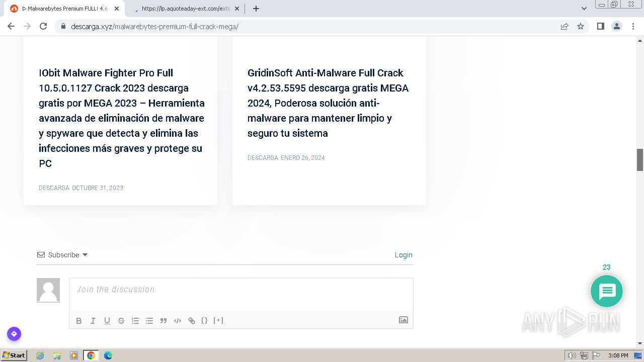Image resolution: width=644 pixels, height=362 pixels.
Task: Open Microsoft Edge from taskbar
Action: click(108, 355)
